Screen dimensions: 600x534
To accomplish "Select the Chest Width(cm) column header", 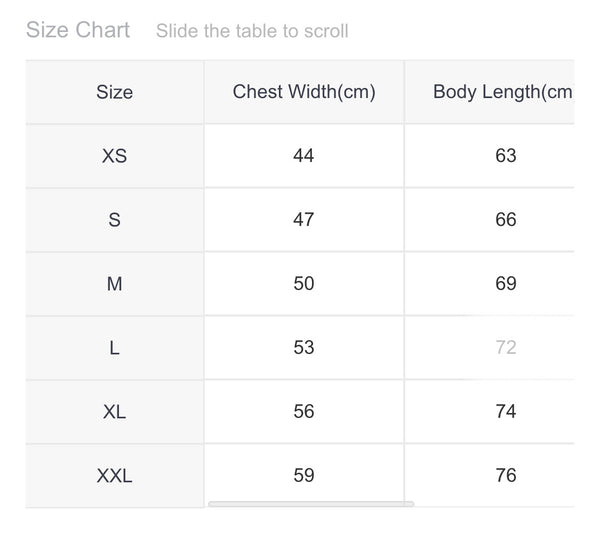I will click(x=304, y=92).
